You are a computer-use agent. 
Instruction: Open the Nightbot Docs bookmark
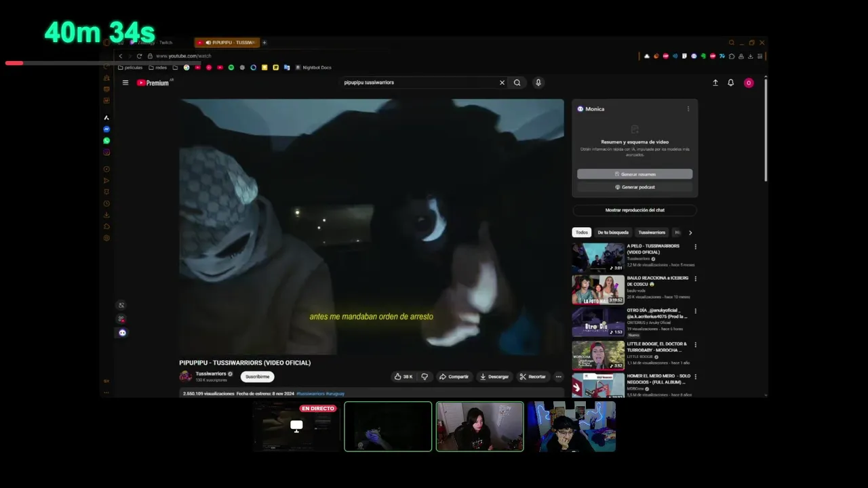(x=313, y=68)
